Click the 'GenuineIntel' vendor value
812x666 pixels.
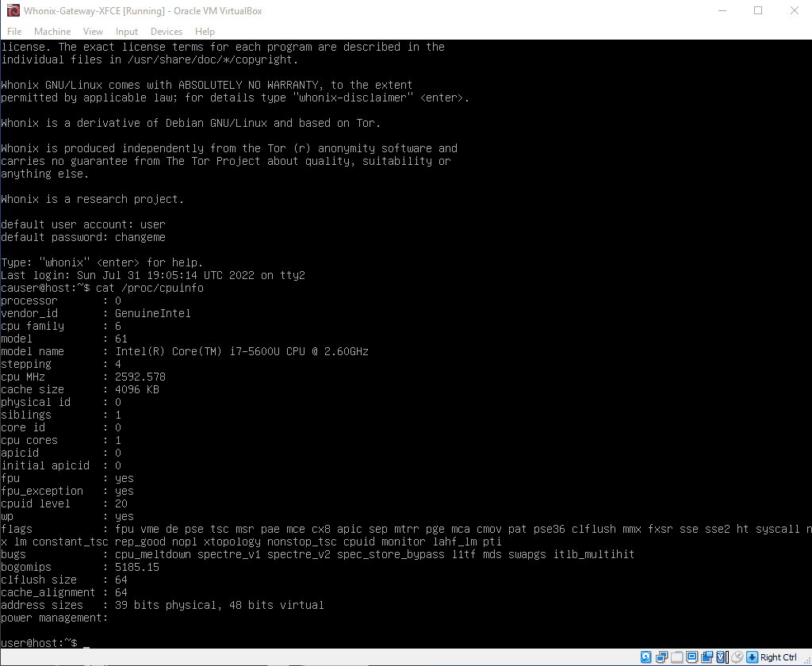click(x=153, y=313)
